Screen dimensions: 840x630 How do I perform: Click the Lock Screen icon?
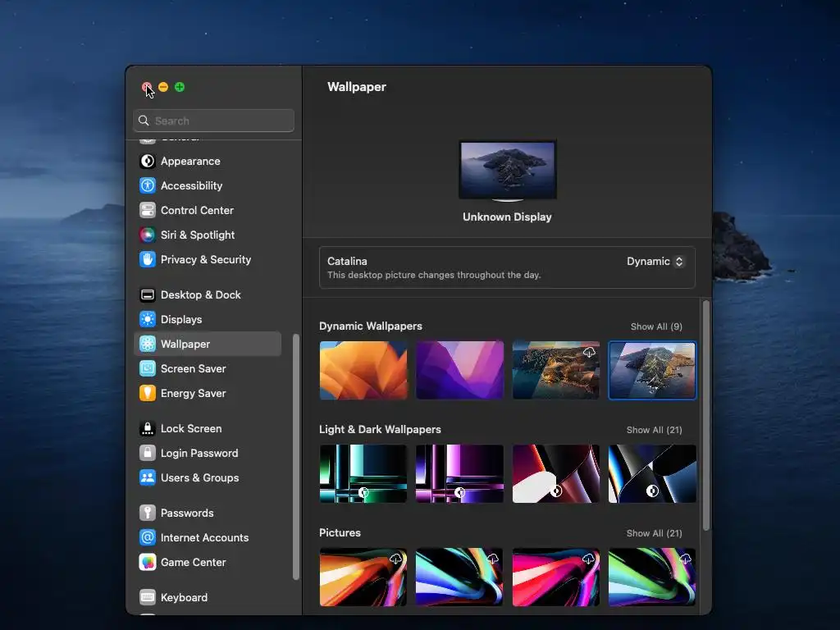pyautogui.click(x=148, y=428)
